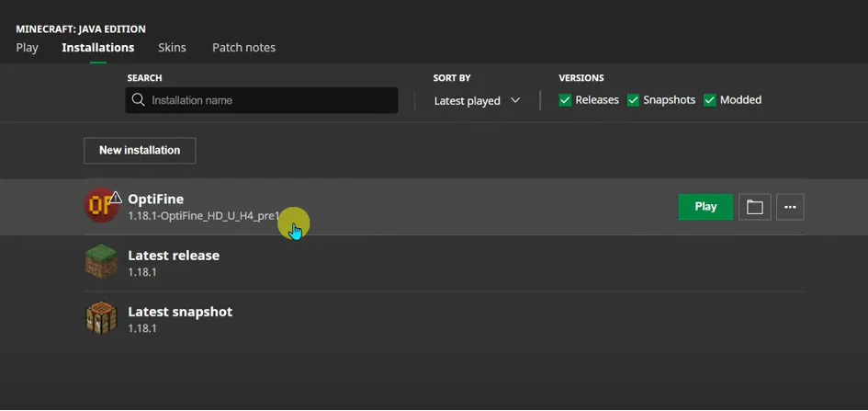Select the Latest snapshot installation row
This screenshot has height=411, width=868.
pyautogui.click(x=441, y=319)
